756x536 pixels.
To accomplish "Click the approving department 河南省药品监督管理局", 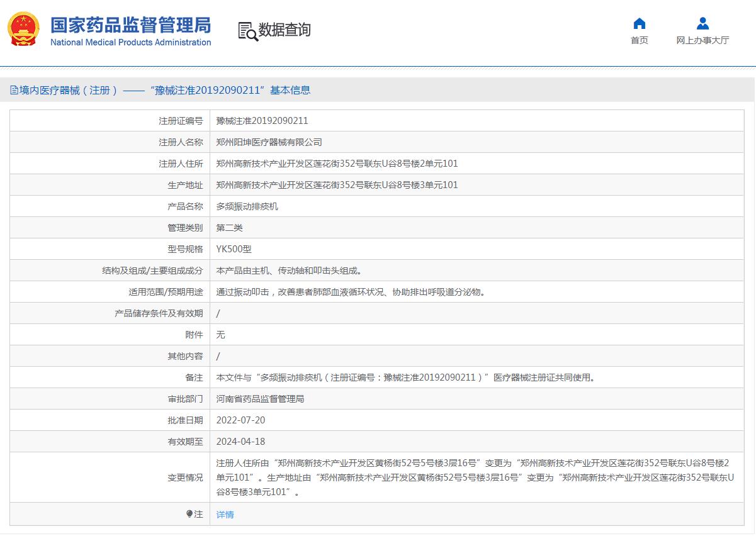I will 260,399.
